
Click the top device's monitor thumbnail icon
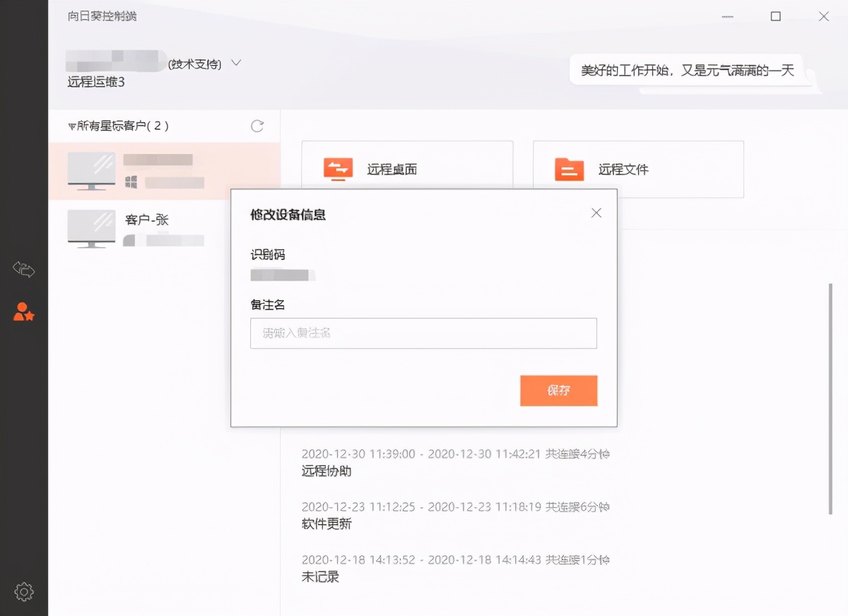pyautogui.click(x=92, y=170)
